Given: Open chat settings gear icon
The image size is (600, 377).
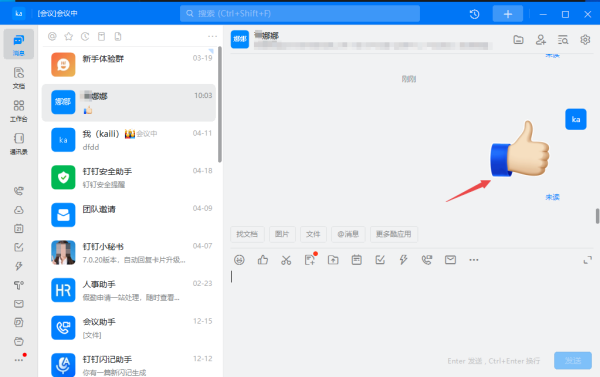Looking at the screenshot, I should 585,39.
